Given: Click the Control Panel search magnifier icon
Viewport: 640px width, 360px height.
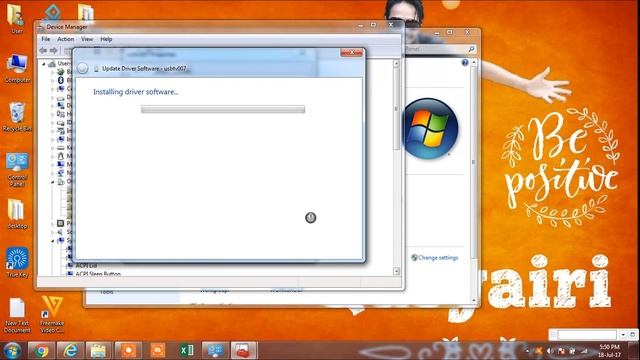Looking at the screenshot, I should (471, 49).
